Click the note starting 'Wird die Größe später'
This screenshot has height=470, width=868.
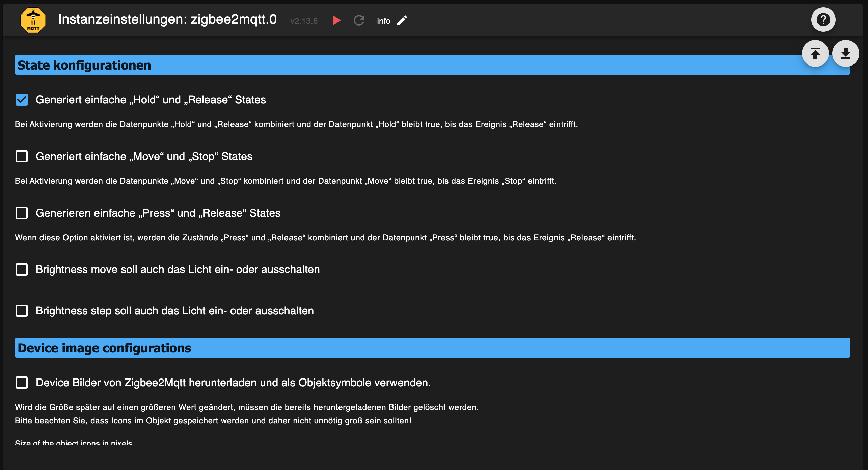coord(247,407)
